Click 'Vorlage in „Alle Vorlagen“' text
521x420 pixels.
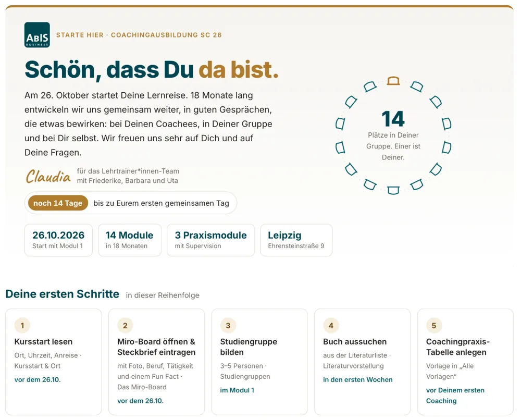[450, 371]
